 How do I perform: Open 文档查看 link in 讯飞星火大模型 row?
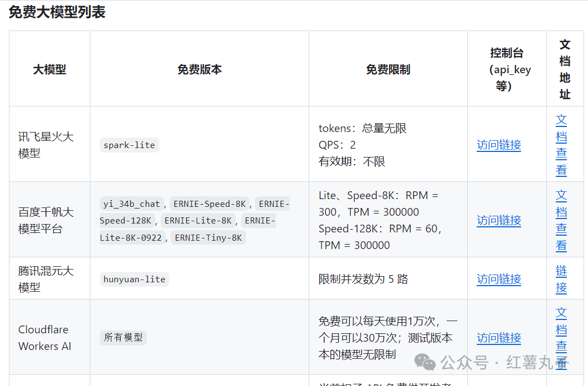click(x=561, y=145)
